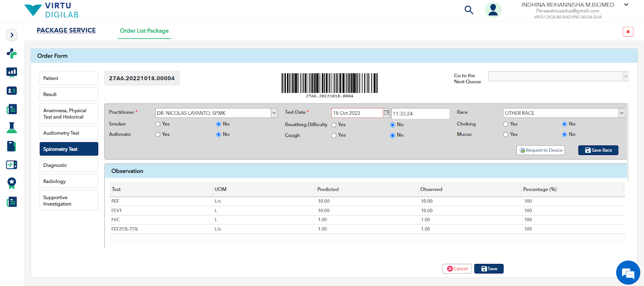Open Anamnesa, Physical Test and Historical tab

coord(69,114)
